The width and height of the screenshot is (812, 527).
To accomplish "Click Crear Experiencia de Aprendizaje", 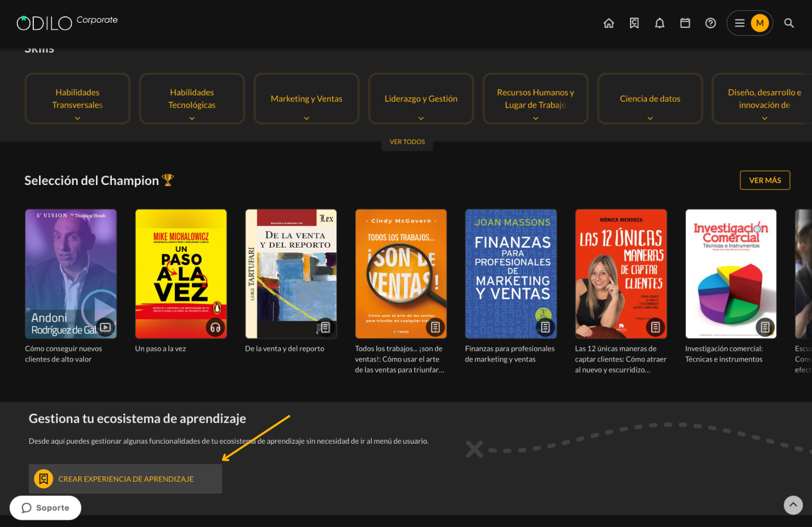I will [125, 479].
